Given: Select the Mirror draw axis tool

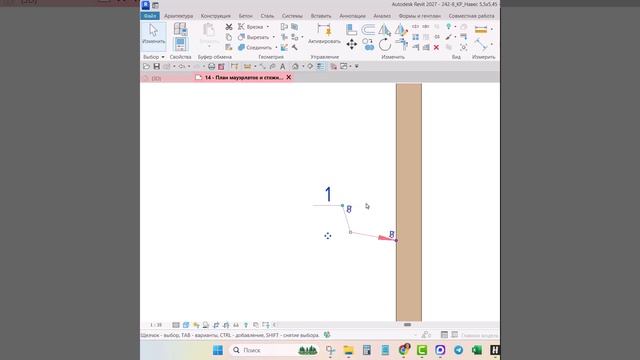Looking at the screenshot, I should (401, 29).
